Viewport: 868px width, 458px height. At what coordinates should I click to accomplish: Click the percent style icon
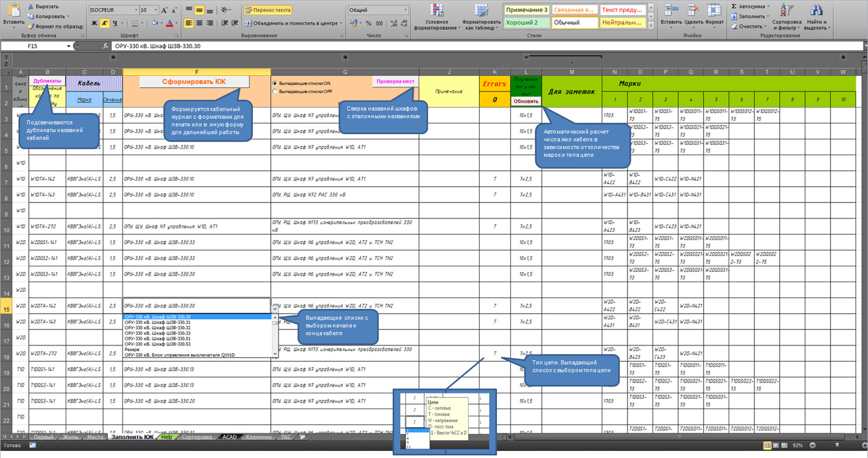click(369, 23)
